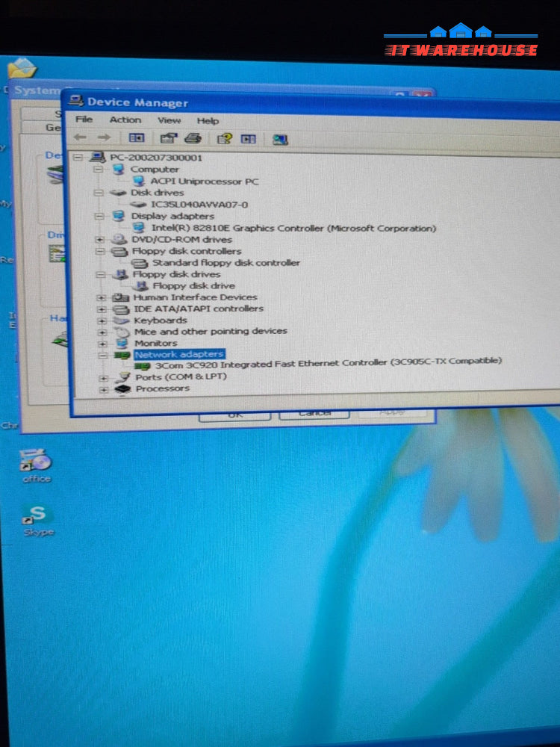Click the Help question mark toolbar icon

224,139
